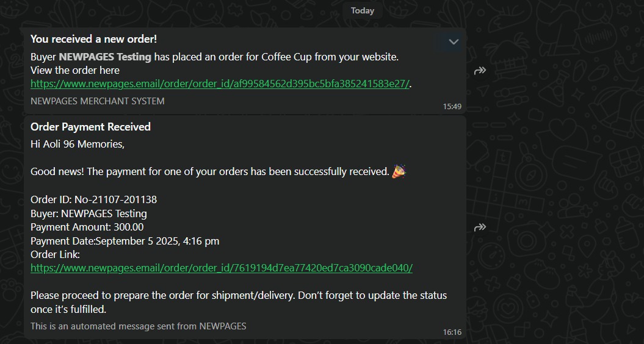Click the "You received a new order!" heading
Viewport: 644px width, 344px height.
pyautogui.click(x=93, y=39)
